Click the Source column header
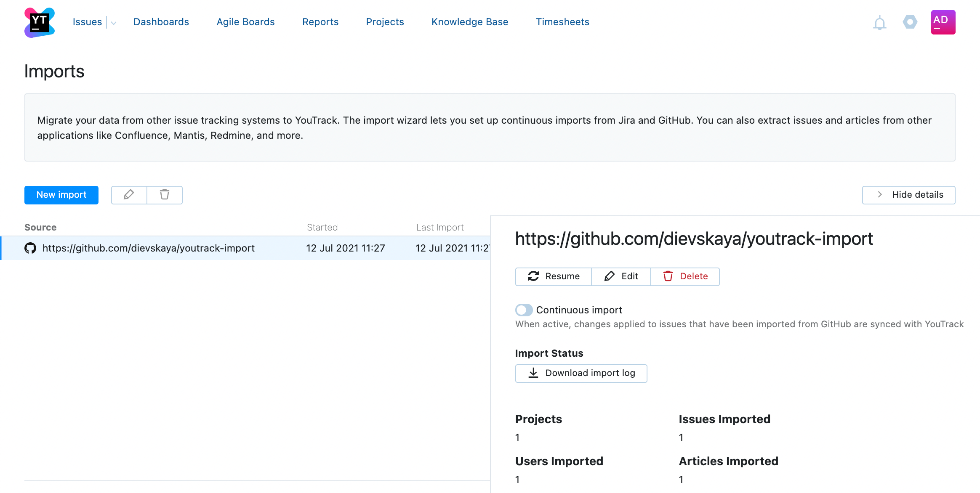 click(40, 227)
